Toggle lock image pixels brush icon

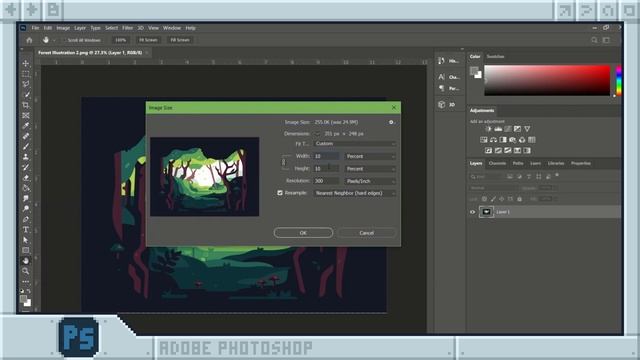(x=493, y=199)
